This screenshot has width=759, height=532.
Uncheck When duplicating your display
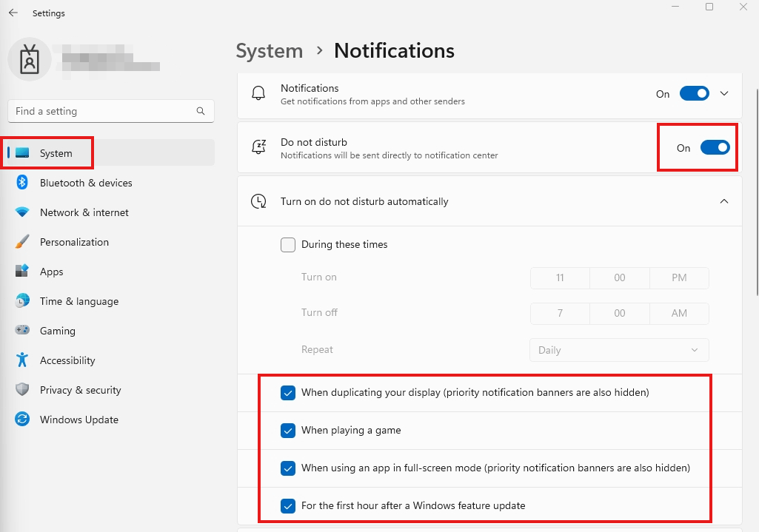coord(288,393)
